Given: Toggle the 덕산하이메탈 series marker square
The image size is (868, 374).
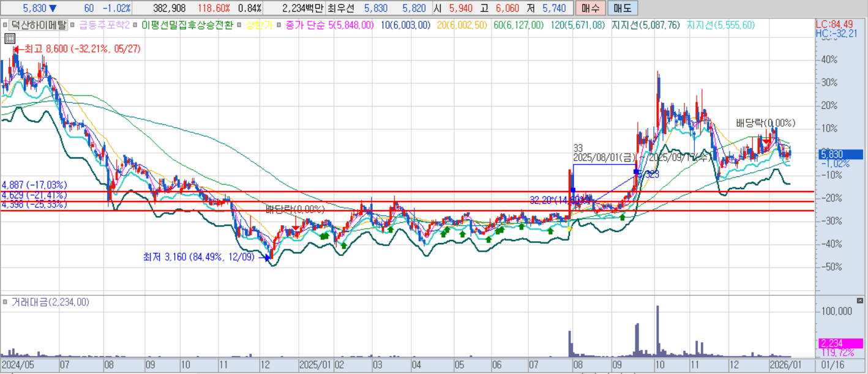Looking at the screenshot, I should 6,25.
